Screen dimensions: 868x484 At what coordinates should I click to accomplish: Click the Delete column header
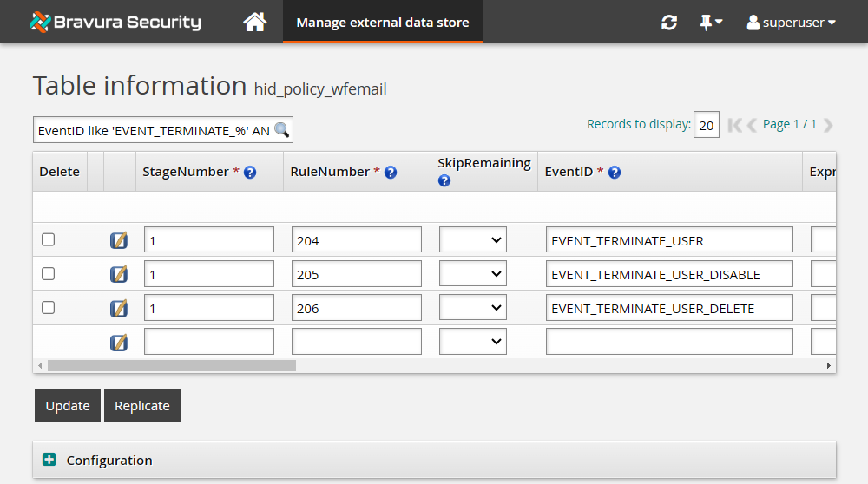click(x=59, y=172)
